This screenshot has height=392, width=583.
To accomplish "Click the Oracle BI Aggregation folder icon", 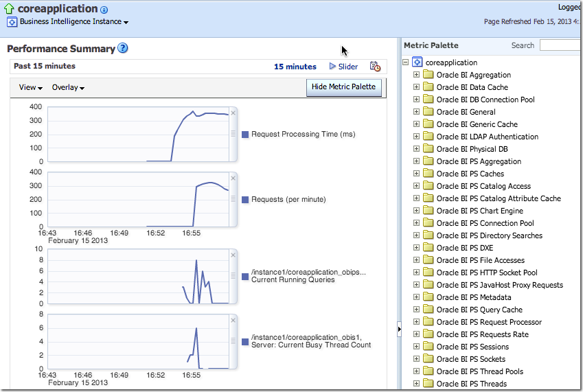I will click(428, 74).
